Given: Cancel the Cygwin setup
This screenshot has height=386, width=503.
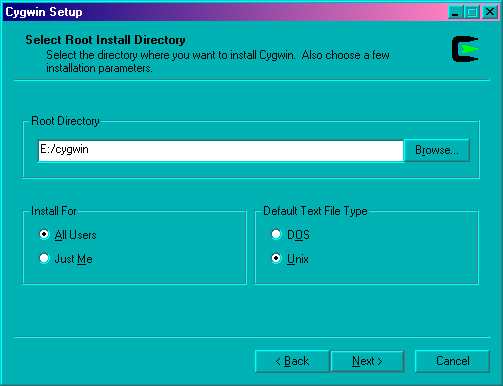Looking at the screenshot, I should (452, 361).
